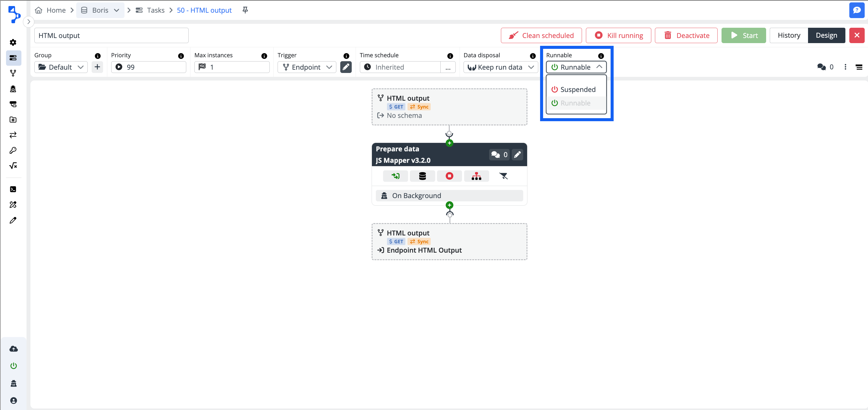Open the Trigger Endpoint dropdown
The height and width of the screenshot is (410, 868).
point(307,67)
